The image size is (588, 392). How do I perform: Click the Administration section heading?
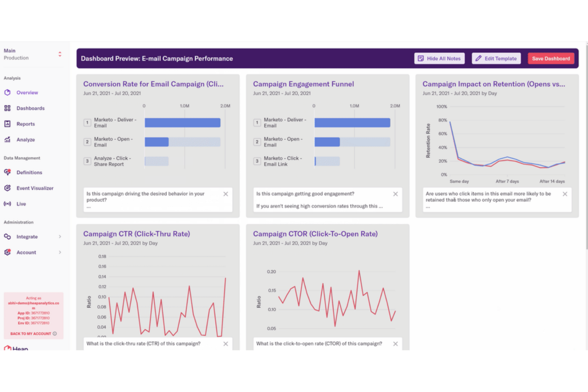(x=19, y=222)
